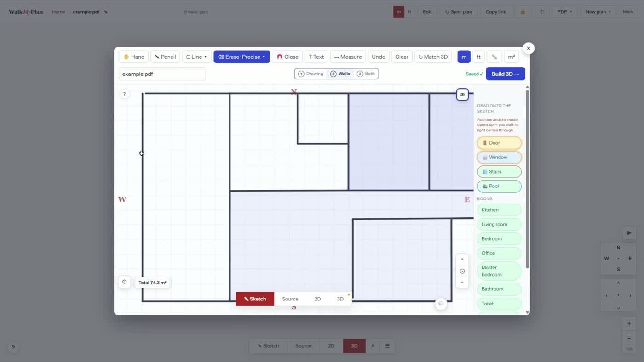Viewport: 644px width, 362px height.
Task: Open the Erase Precise dropdown
Action: click(241, 57)
